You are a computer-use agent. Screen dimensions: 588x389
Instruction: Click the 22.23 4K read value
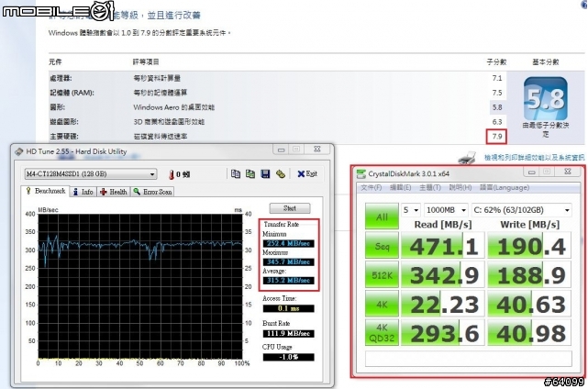click(443, 305)
